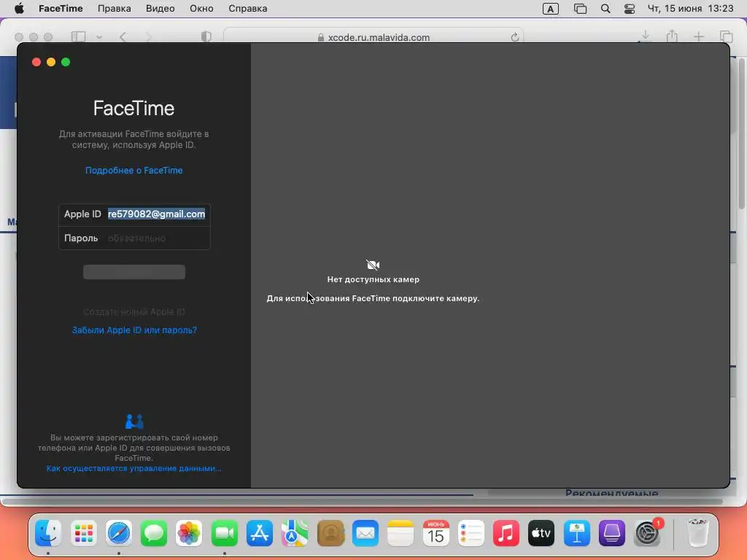The height and width of the screenshot is (560, 747).
Task: Focus the Пароль password field
Action: (158, 238)
